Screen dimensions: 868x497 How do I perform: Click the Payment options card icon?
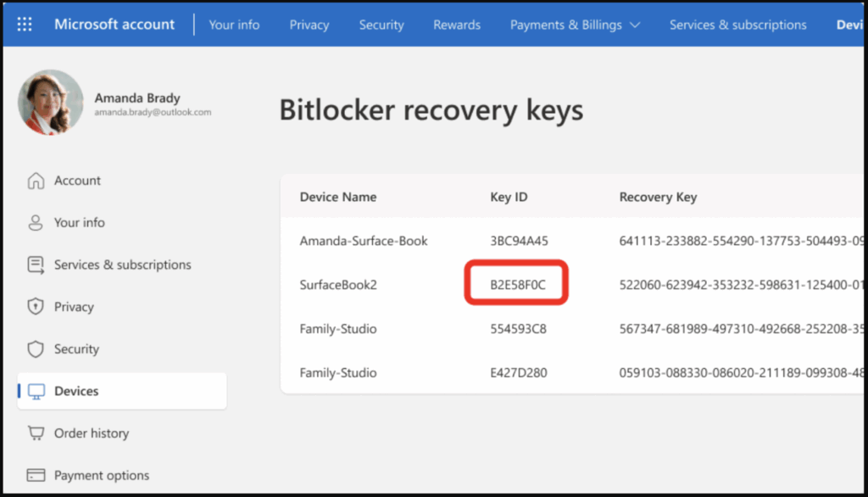[x=36, y=475]
